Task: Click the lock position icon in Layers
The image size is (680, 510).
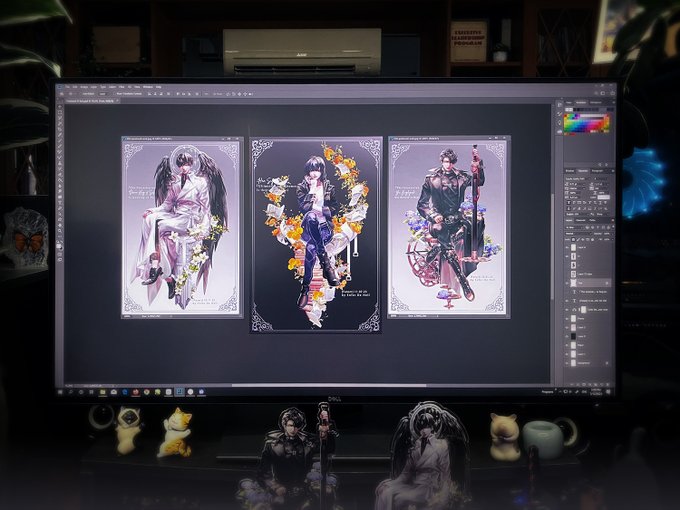Action: point(583,239)
